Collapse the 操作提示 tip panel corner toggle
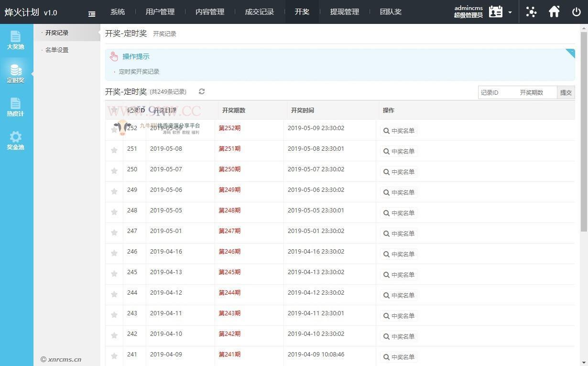This screenshot has height=366, width=588. 571,52
